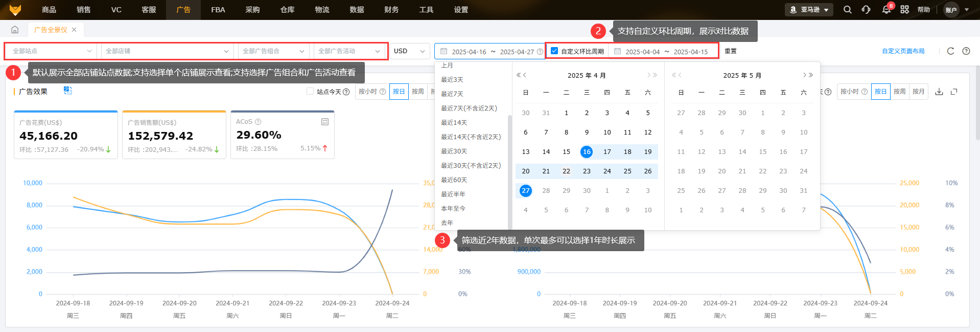
Task: Click the 重置 reset button
Action: pyautogui.click(x=731, y=51)
